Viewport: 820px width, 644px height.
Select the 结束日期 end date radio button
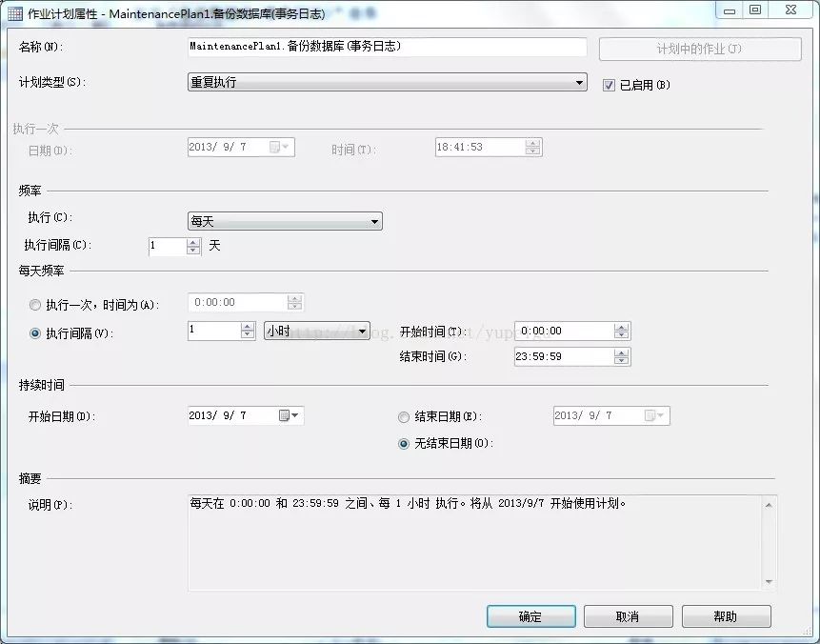404,416
